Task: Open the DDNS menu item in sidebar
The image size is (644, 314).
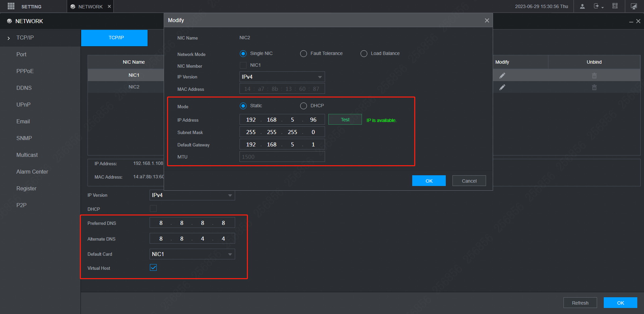Action: point(24,88)
